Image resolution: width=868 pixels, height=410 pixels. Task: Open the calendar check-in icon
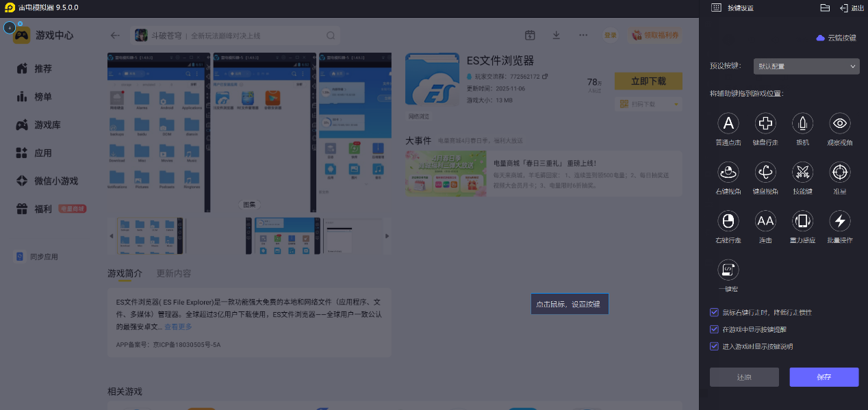[x=530, y=35]
